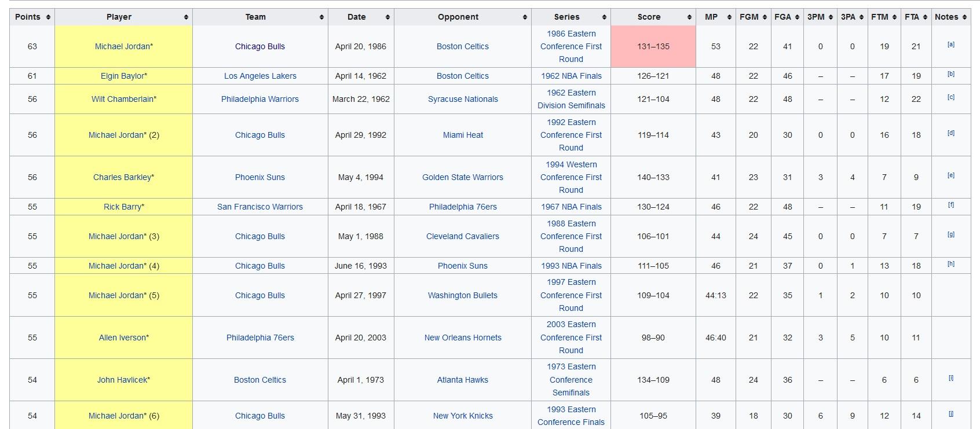Sort table by 3PM column arrows
Viewport: 980px width, 429px height.
coord(831,17)
